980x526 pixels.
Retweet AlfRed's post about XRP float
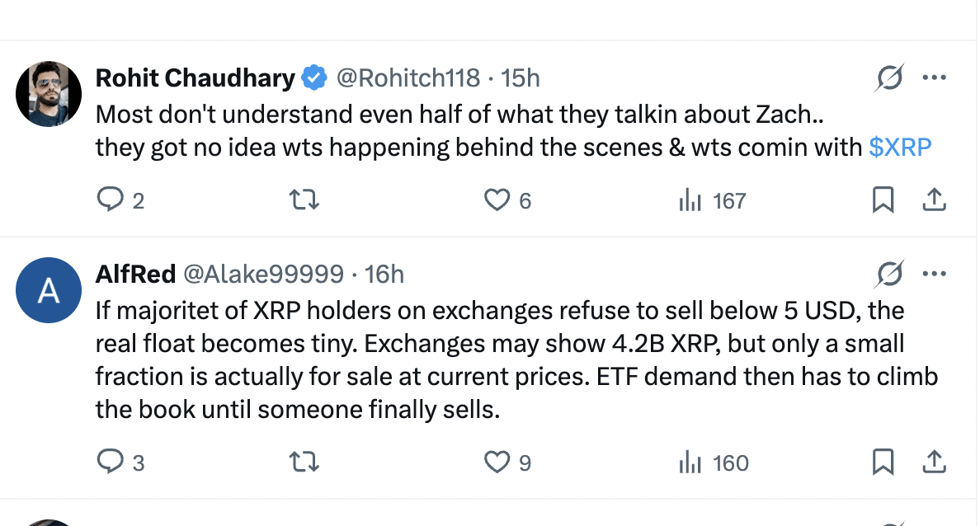pyautogui.click(x=305, y=463)
